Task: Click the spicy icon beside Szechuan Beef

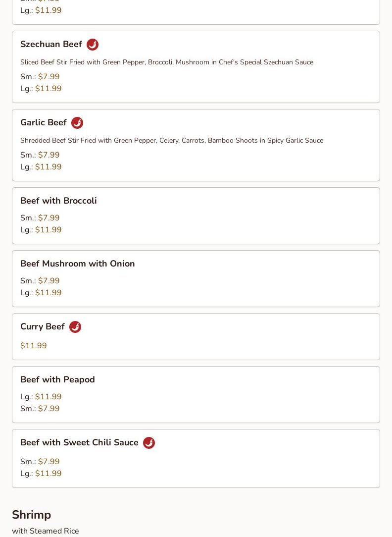Action: 93,45
